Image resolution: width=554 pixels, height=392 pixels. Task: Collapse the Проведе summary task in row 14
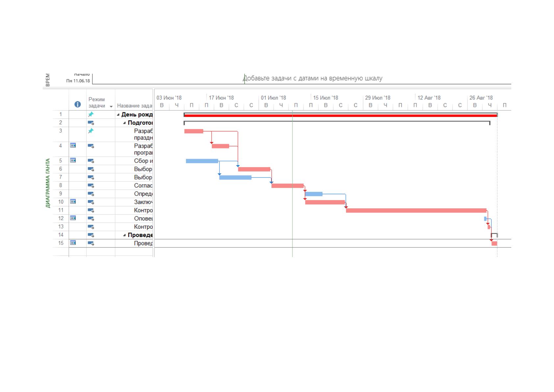[125, 235]
